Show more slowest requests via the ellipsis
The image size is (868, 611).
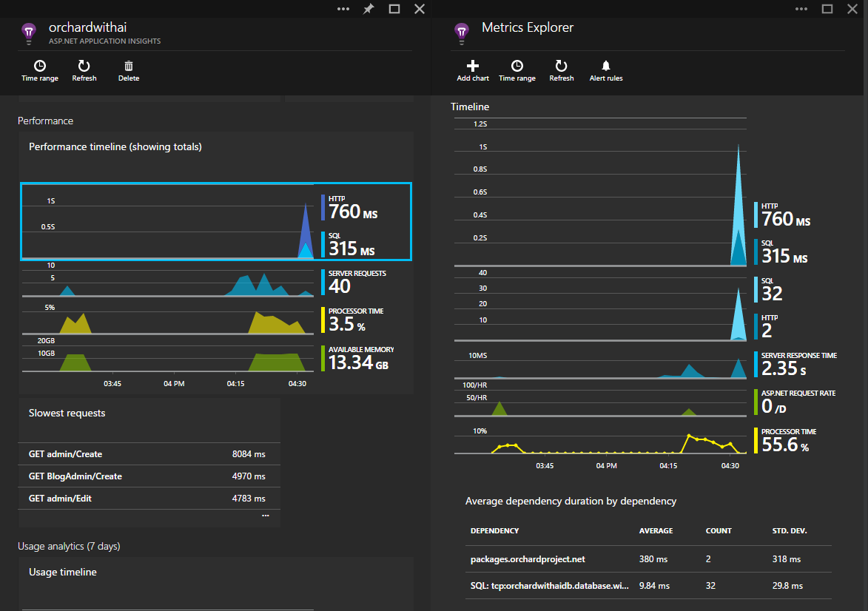[x=266, y=516]
